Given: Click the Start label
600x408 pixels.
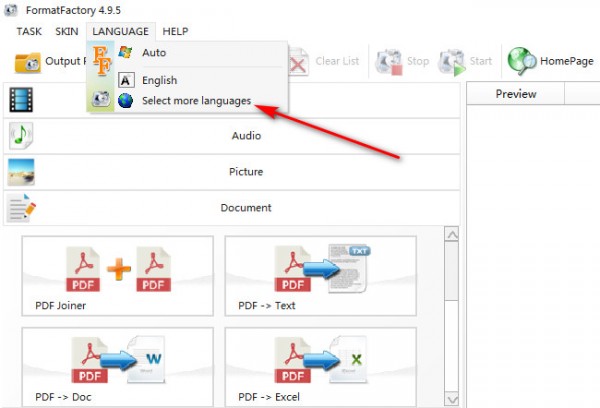Looking at the screenshot, I should (x=481, y=61).
